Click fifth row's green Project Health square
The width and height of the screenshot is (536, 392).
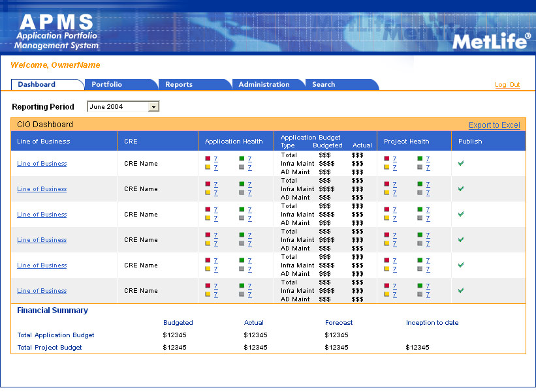coord(420,260)
